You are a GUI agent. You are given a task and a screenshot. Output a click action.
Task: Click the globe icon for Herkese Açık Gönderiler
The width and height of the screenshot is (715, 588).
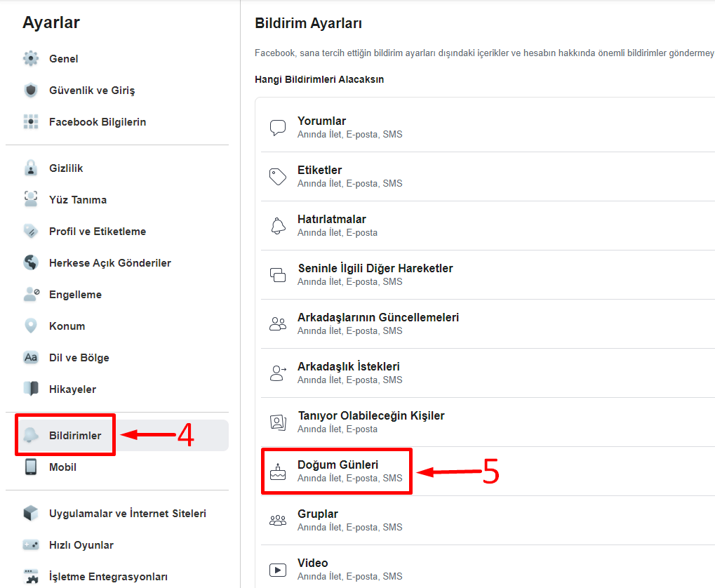31,263
